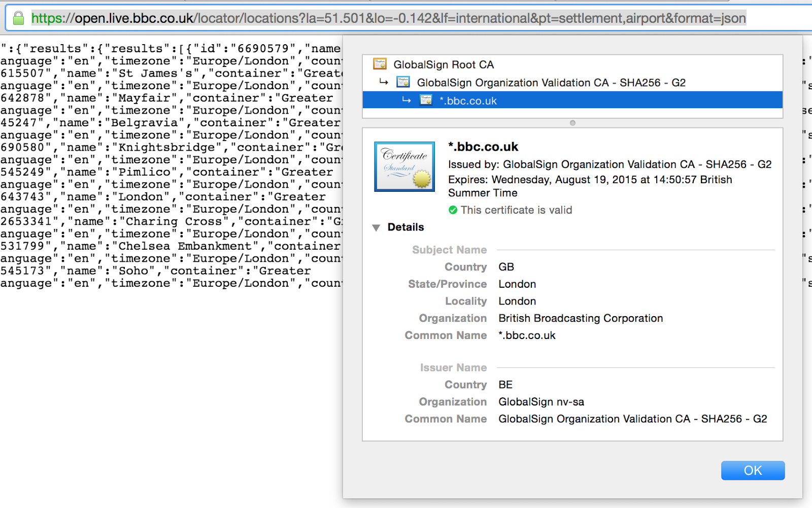The width and height of the screenshot is (812, 508).
Task: Click 'GlobalSign nv-sa' organization value
Action: coord(541,402)
